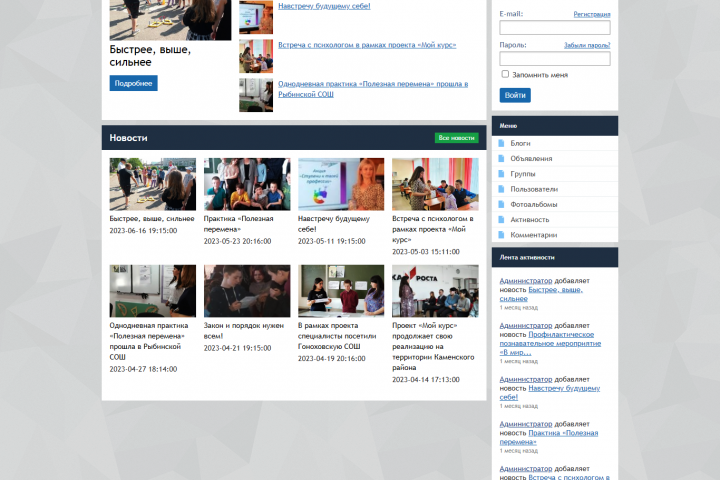Open activity link Быстрее, выше, сильнее

(x=541, y=294)
